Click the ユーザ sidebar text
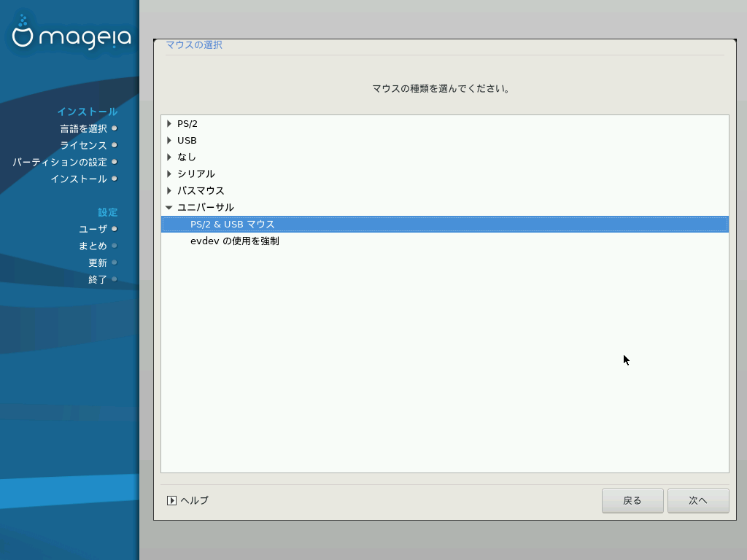Screen dimensions: 747x560 93,229
